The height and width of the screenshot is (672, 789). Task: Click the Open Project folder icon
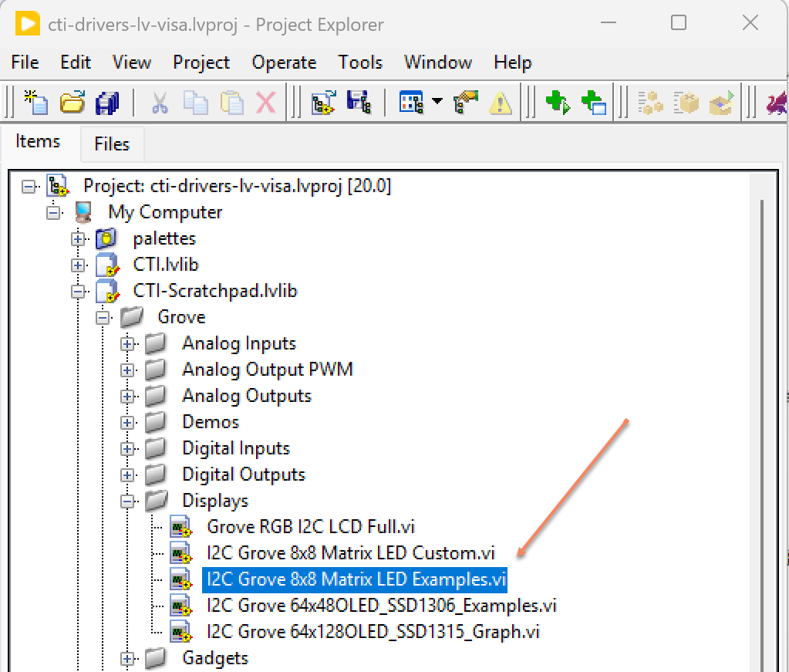72,102
